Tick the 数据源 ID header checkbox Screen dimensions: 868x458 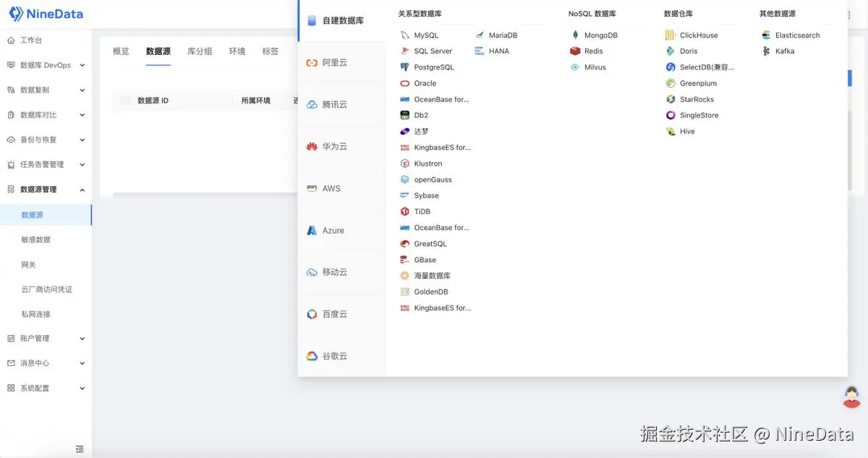(125, 101)
